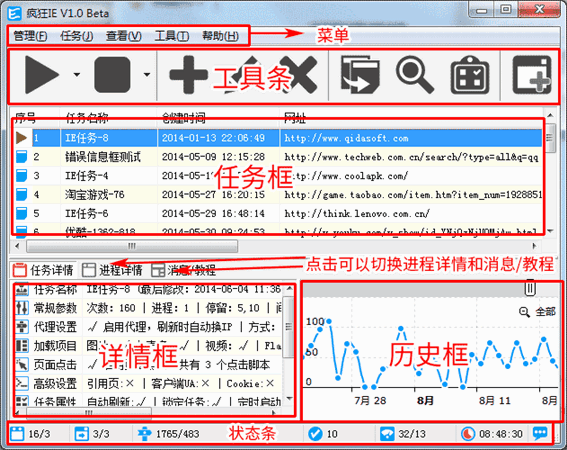Click the history chart range slider handle
This screenshot has width=567, height=450.
[530, 288]
